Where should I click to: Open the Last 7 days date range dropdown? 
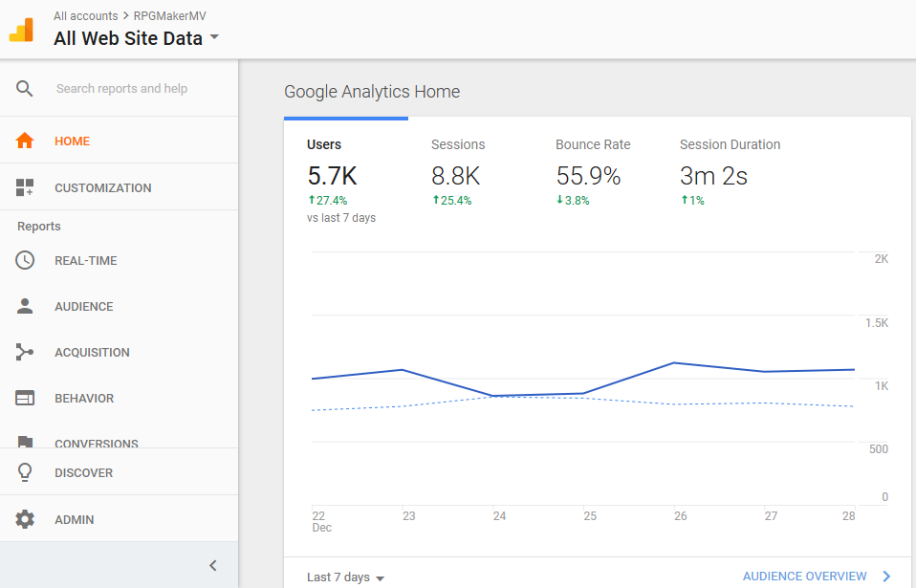(x=346, y=577)
